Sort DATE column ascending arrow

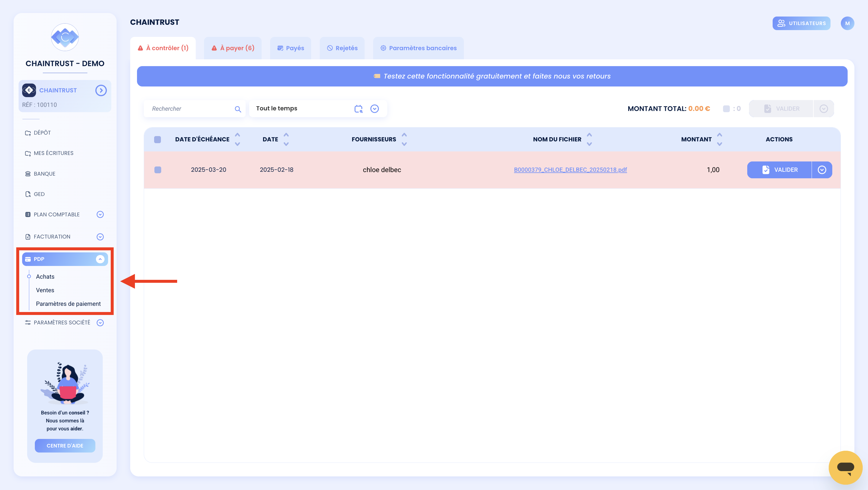pos(286,135)
